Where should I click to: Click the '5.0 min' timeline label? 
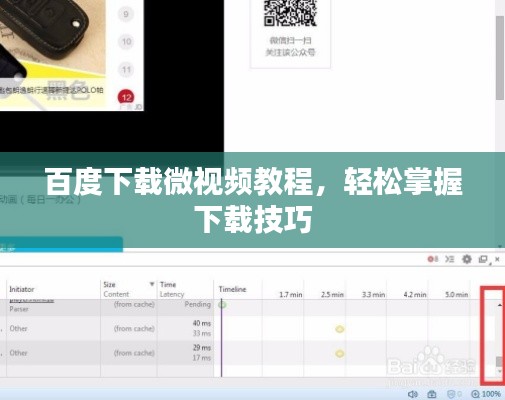457,295
